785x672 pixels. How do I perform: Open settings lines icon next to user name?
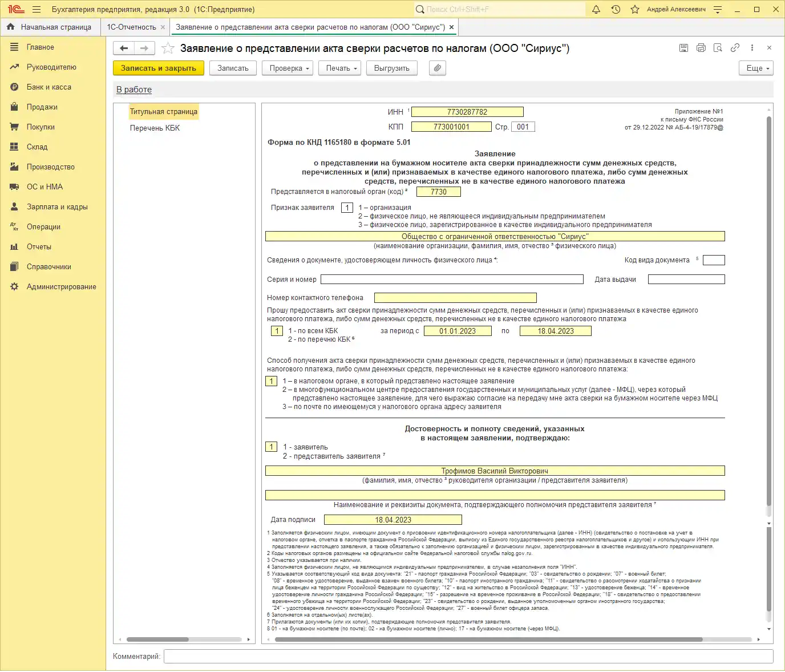[x=718, y=9]
